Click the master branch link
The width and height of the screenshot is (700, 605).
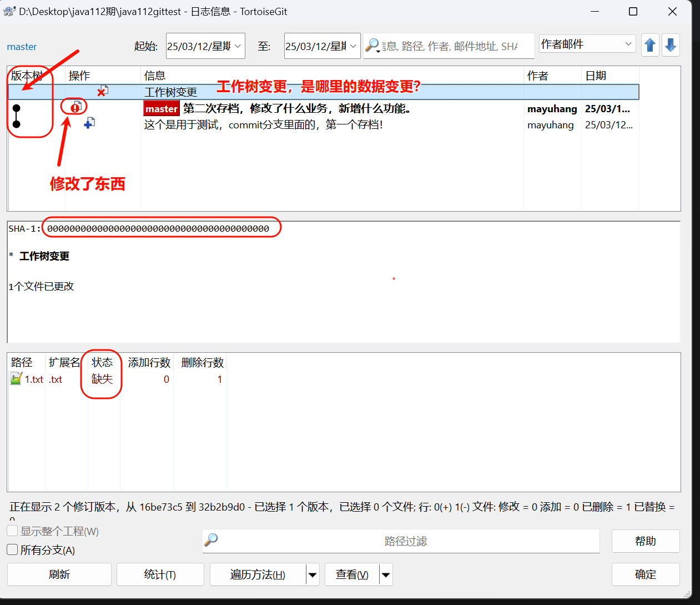coord(22,47)
